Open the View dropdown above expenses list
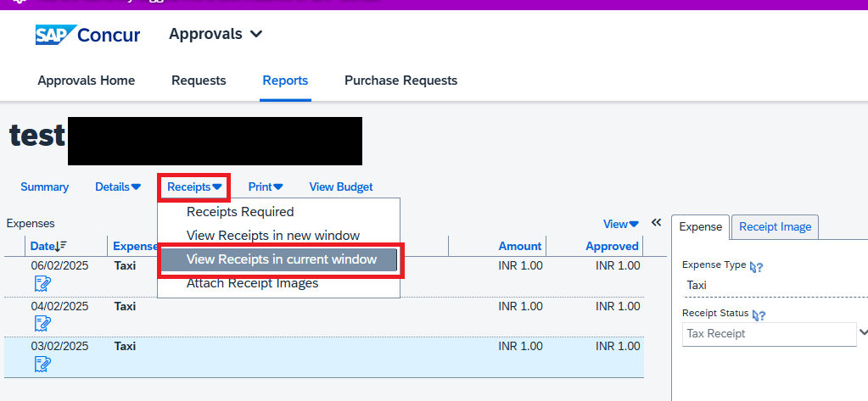This screenshot has height=401, width=868. pos(621,224)
